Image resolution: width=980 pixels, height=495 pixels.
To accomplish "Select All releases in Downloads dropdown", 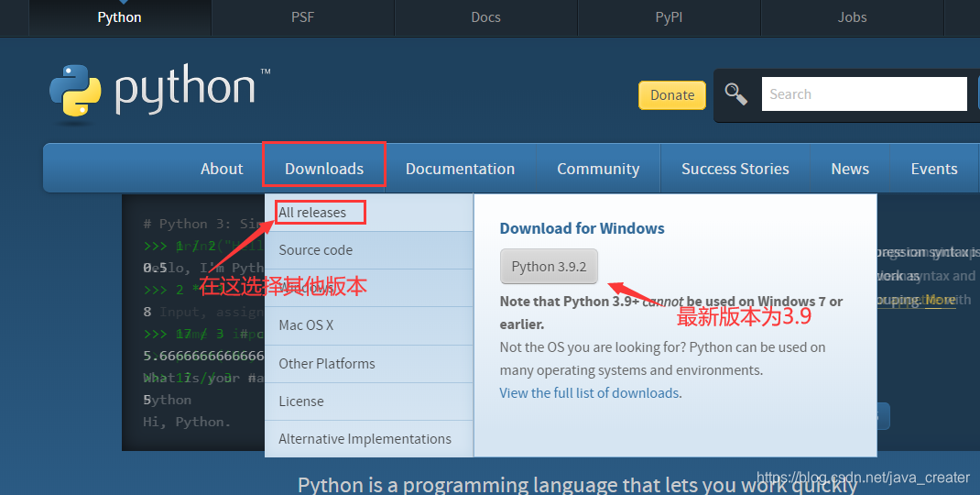I will coord(369,213).
